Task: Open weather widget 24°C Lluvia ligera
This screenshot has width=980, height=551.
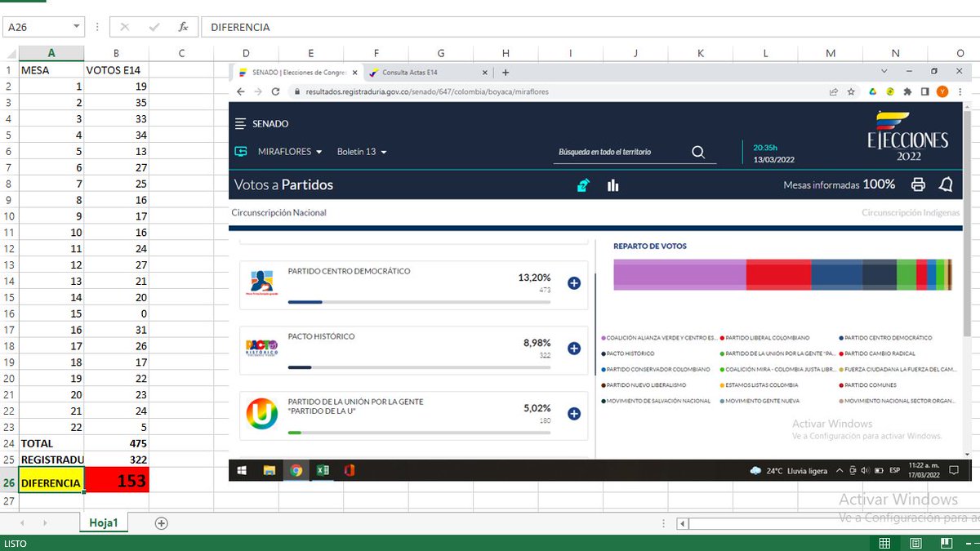Action: (788, 471)
